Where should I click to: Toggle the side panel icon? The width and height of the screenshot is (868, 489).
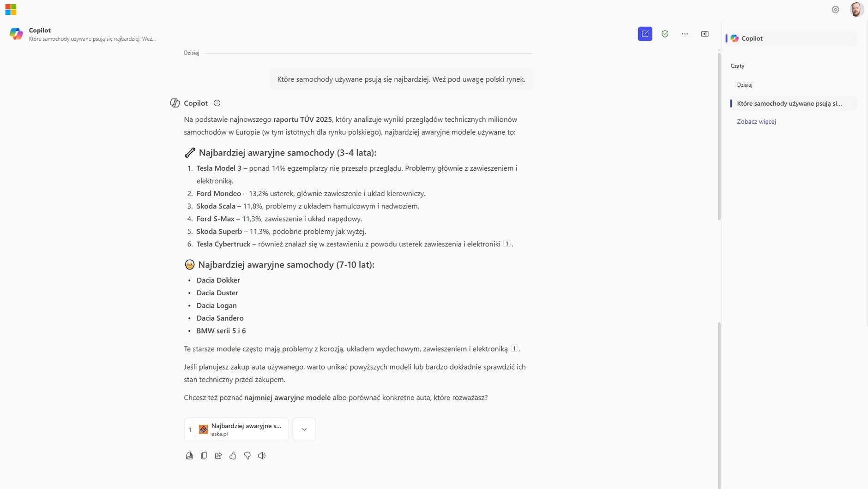pyautogui.click(x=705, y=34)
